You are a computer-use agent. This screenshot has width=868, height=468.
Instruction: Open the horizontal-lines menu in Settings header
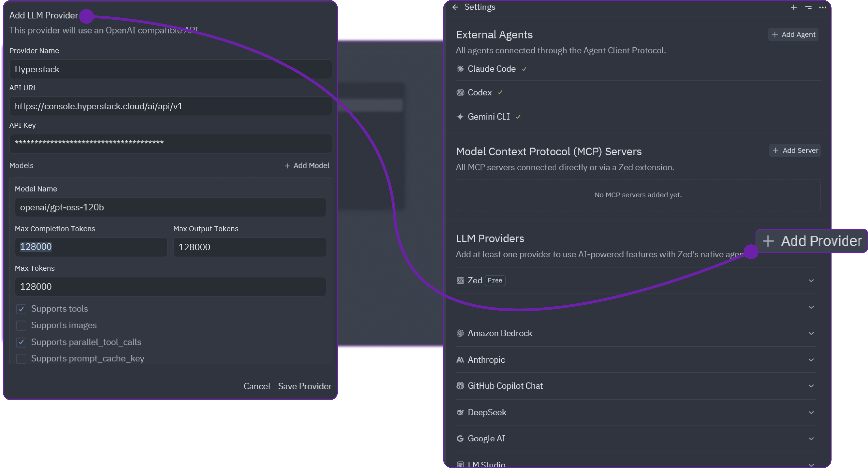tap(808, 7)
